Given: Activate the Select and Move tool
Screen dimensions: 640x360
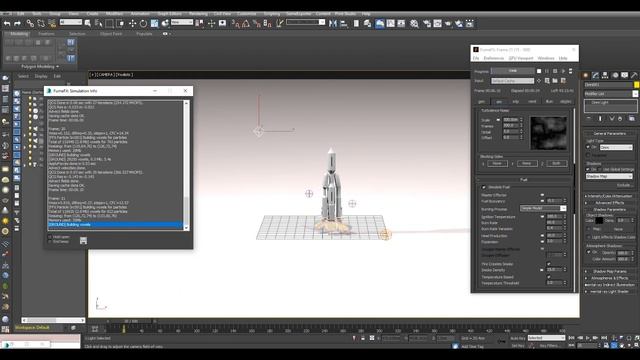Looking at the screenshot, I should pos(133,24).
